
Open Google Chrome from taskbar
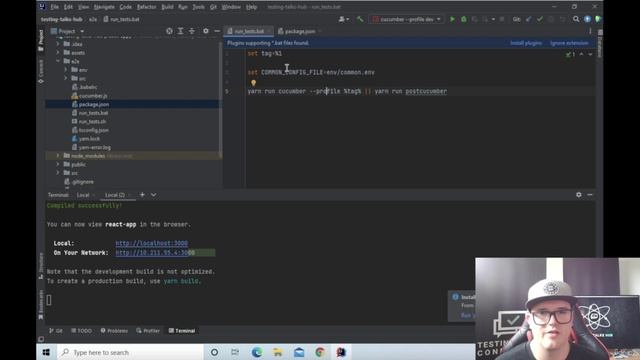[x=320, y=352]
